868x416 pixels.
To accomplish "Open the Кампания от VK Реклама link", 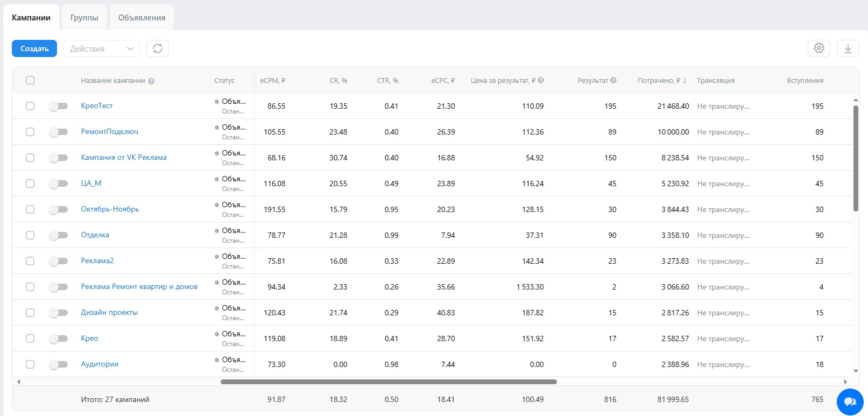I will point(124,158).
